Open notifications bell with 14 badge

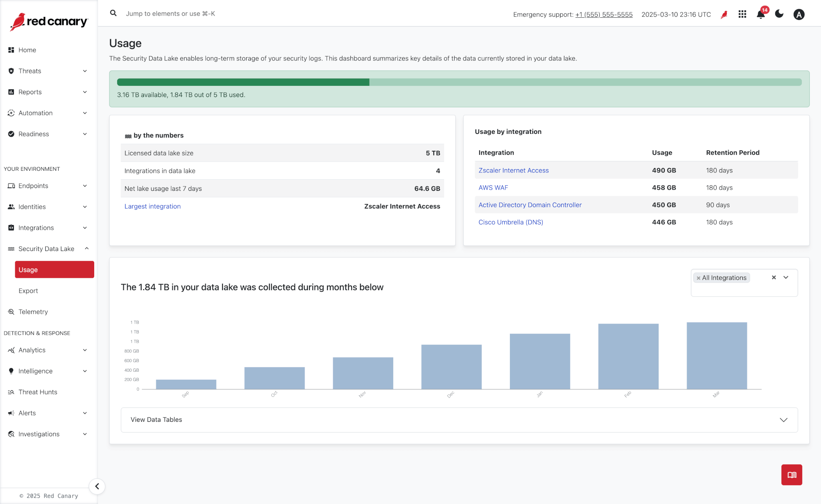tap(761, 14)
